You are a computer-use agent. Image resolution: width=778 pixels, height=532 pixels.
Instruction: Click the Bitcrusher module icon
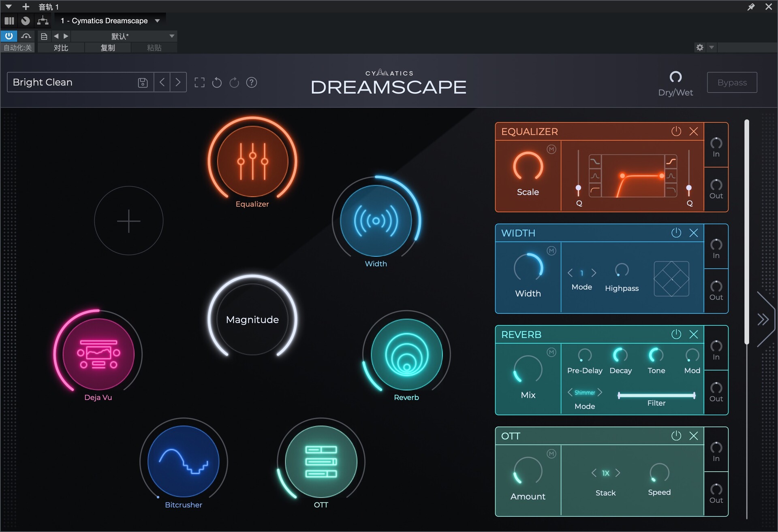[x=183, y=461]
